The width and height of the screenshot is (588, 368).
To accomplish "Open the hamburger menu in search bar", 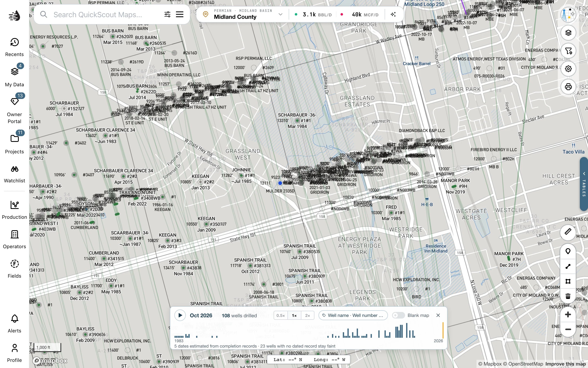I will [179, 14].
